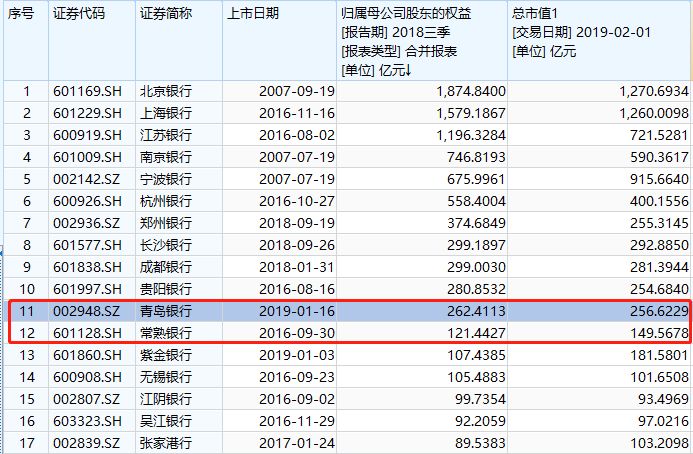Select 吴江银行 name cell
The height and width of the screenshot is (454, 693).
(x=166, y=421)
